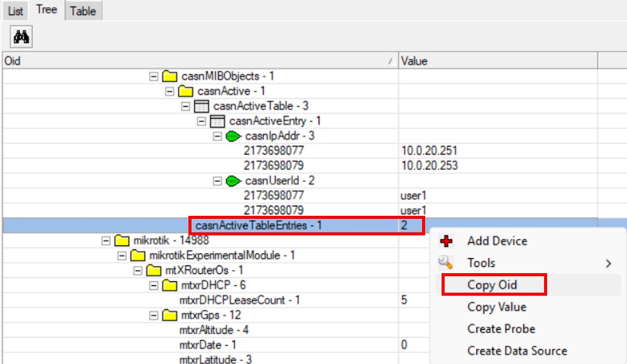Collapse the mtxrGps folder node
627x364 pixels.
pos(154,315)
